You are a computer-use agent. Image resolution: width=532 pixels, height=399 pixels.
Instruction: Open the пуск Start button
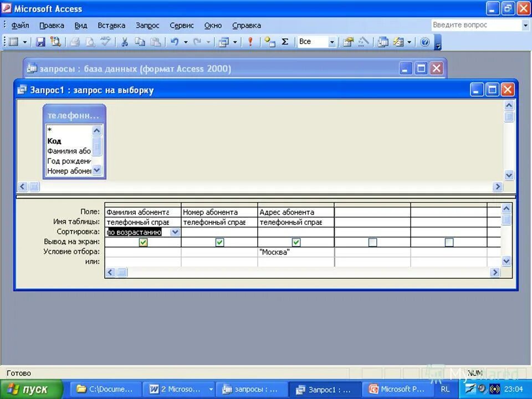(x=32, y=389)
